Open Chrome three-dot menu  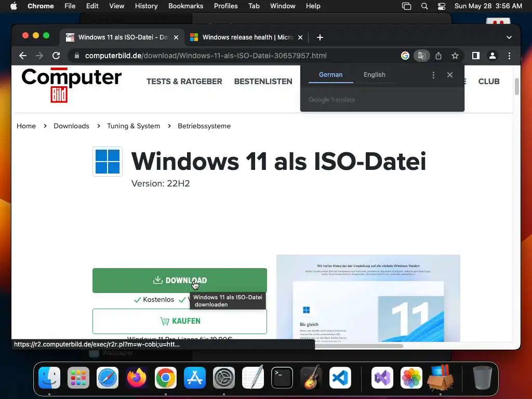pyautogui.click(x=509, y=56)
